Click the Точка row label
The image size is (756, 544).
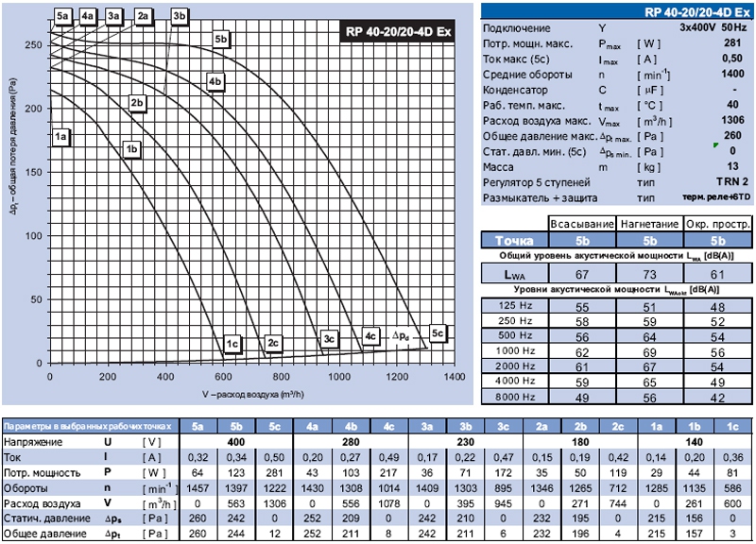515,240
